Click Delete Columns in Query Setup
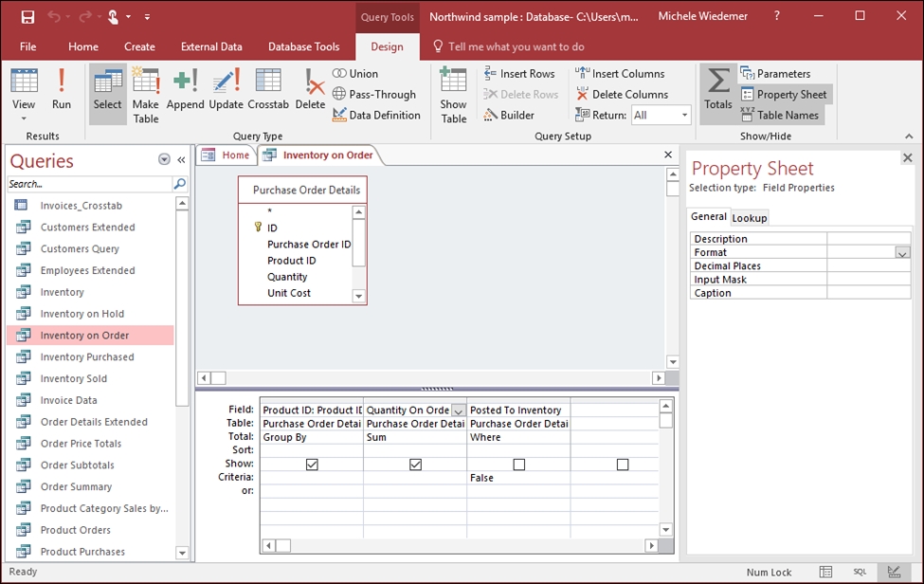Screen dimensions: 924x584 (622, 94)
